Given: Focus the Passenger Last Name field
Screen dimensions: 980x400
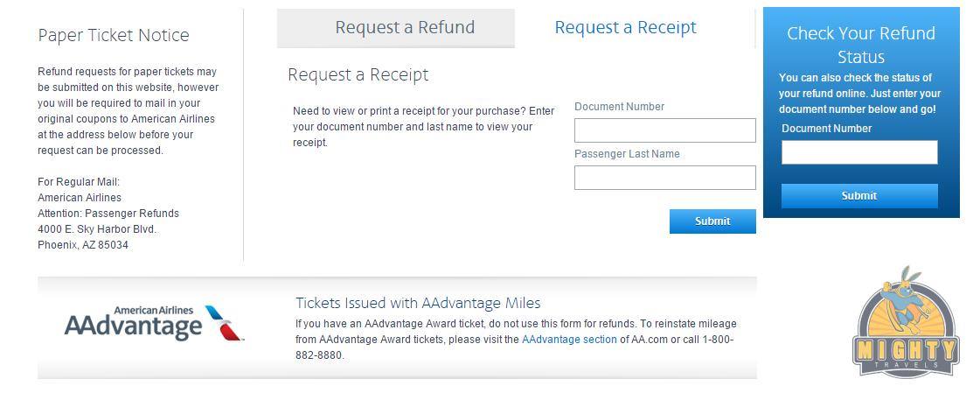Looking at the screenshot, I should pyautogui.click(x=664, y=178).
